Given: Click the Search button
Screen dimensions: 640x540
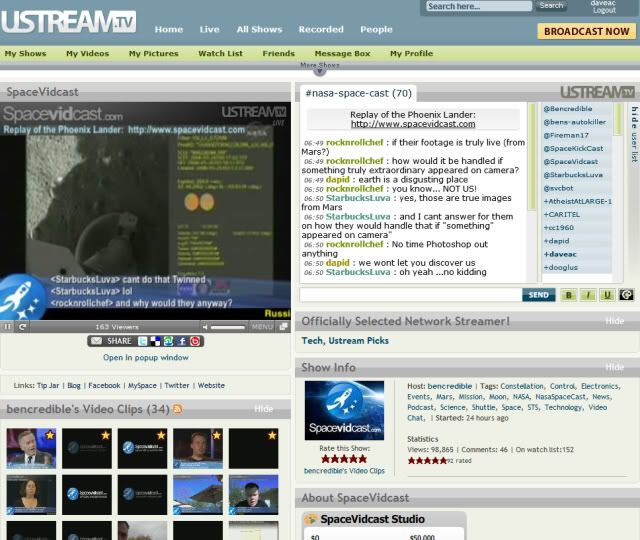Looking at the screenshot, I should pos(551,6).
